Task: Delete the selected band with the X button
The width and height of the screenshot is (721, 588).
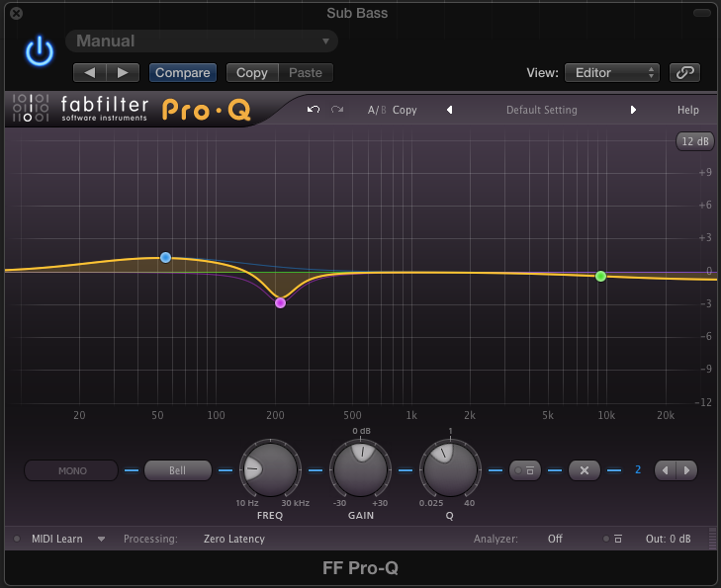Action: click(585, 470)
